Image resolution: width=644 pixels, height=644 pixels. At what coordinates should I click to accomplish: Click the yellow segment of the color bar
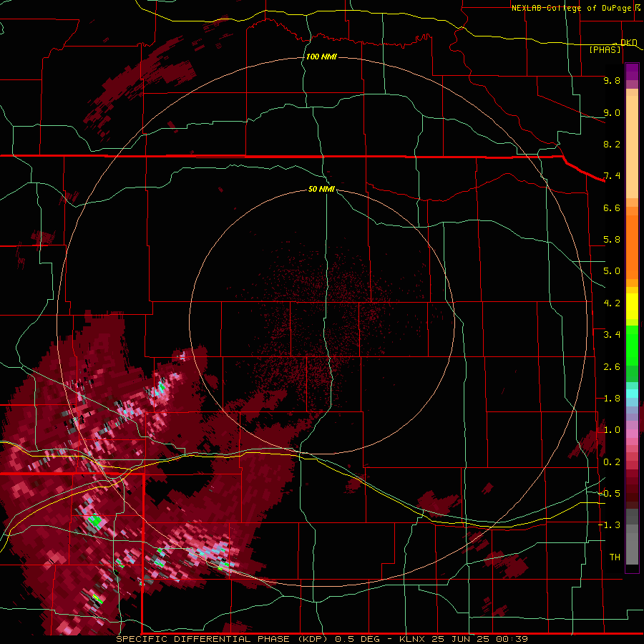[632, 306]
